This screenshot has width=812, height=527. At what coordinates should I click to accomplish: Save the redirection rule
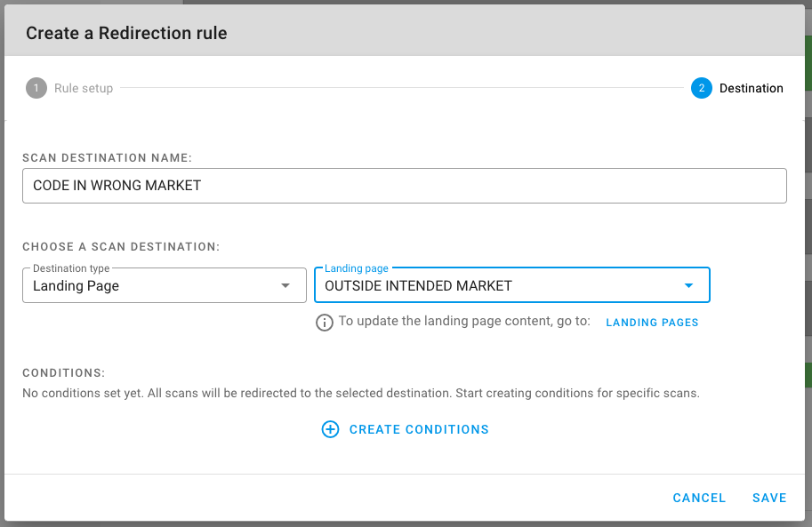pos(769,498)
